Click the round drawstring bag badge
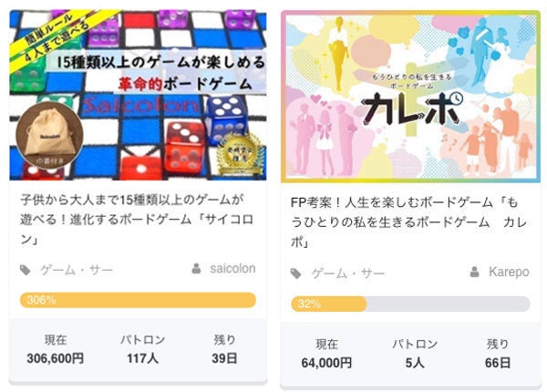 51,135
